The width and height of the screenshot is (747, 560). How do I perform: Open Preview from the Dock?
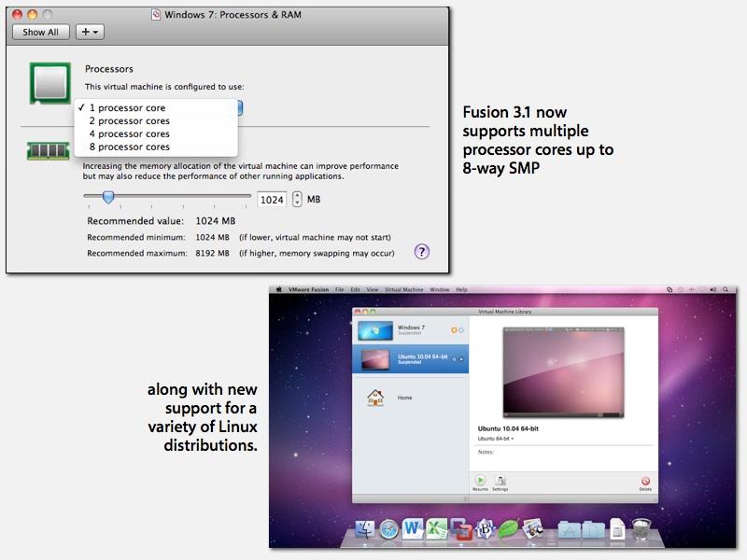tap(533, 528)
